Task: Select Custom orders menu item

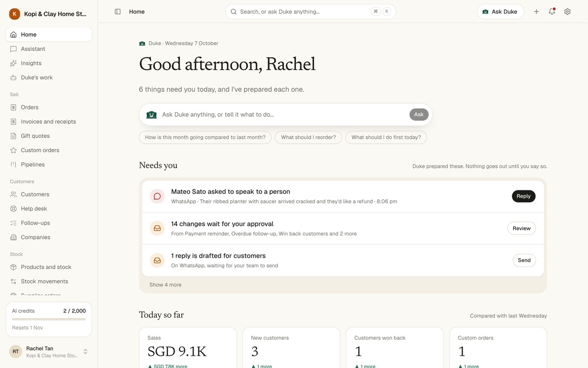Action: click(x=49, y=150)
